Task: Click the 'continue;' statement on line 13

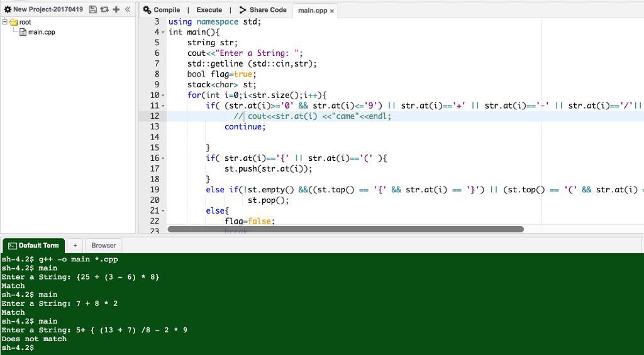Action: pos(245,126)
